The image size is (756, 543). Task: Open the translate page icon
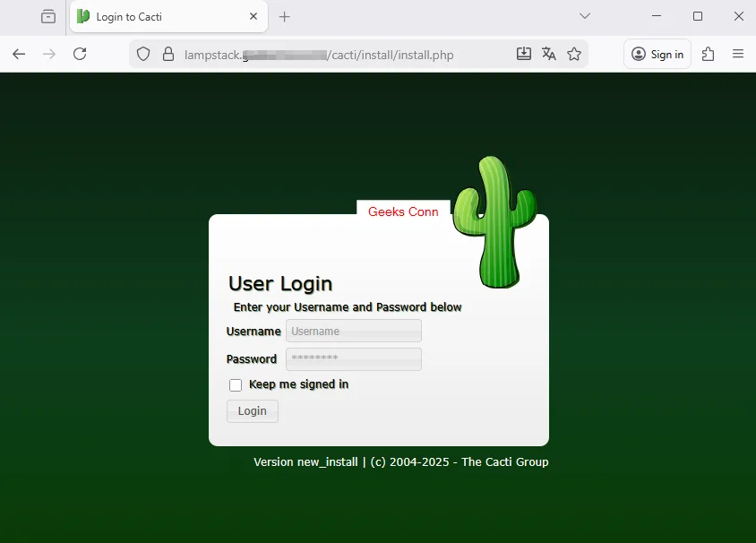[549, 54]
